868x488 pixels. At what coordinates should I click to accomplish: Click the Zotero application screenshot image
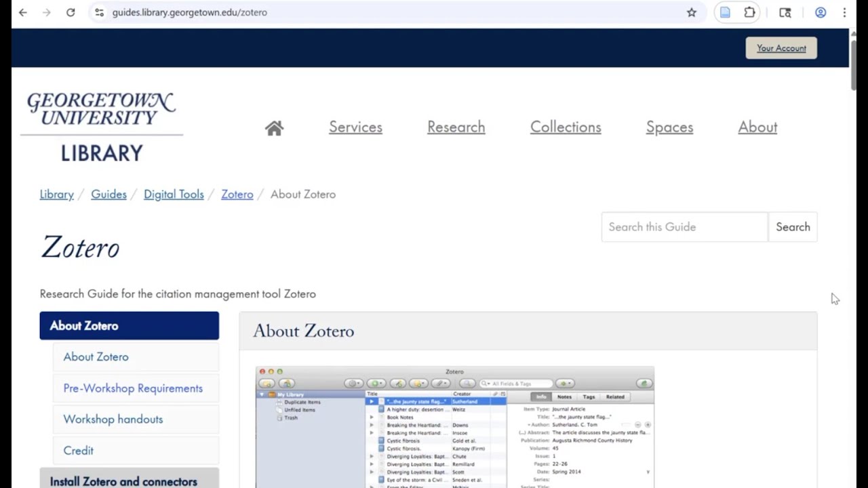point(454,427)
